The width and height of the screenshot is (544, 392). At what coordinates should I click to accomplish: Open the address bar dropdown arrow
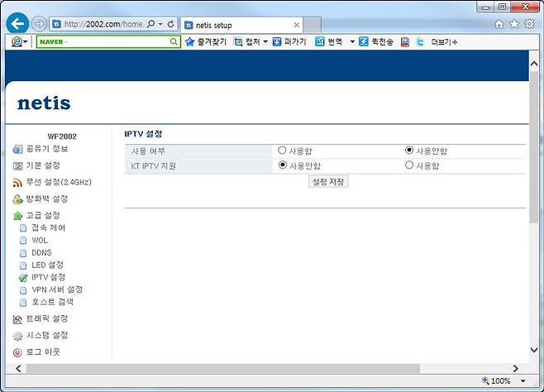pyautogui.click(x=160, y=24)
